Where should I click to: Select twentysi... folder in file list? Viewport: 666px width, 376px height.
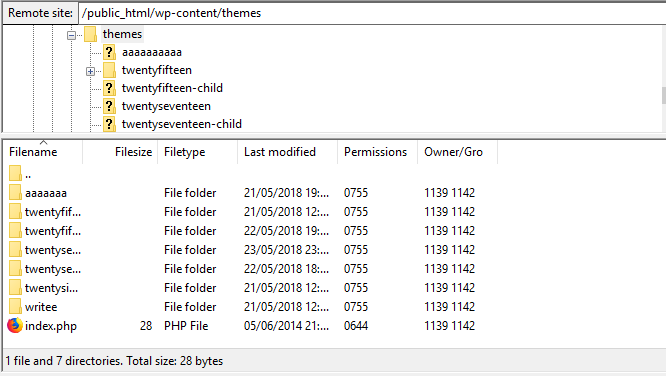point(51,288)
